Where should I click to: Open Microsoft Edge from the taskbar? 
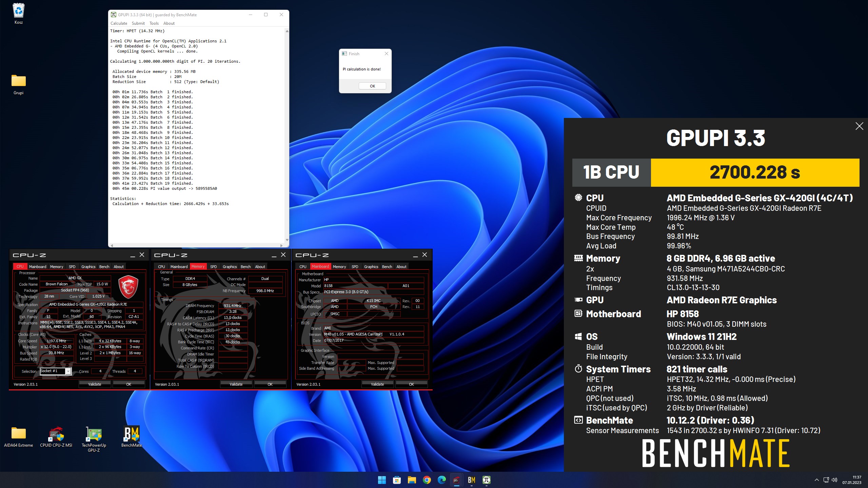tap(441, 480)
